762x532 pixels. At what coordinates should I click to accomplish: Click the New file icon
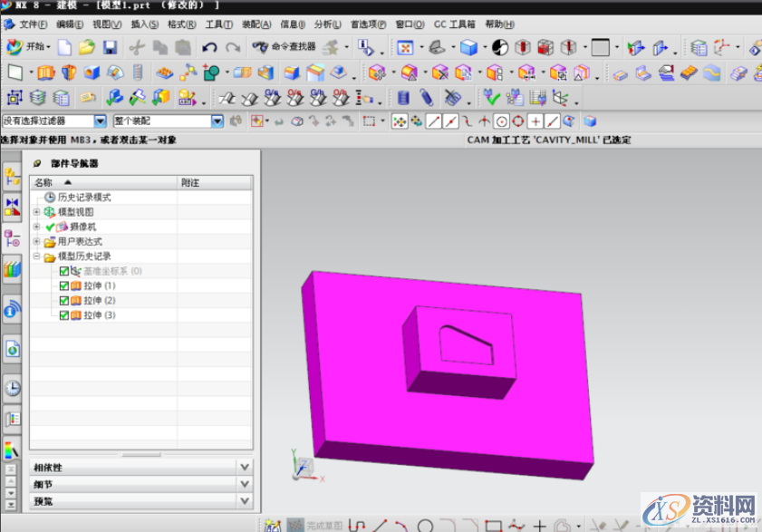click(64, 47)
